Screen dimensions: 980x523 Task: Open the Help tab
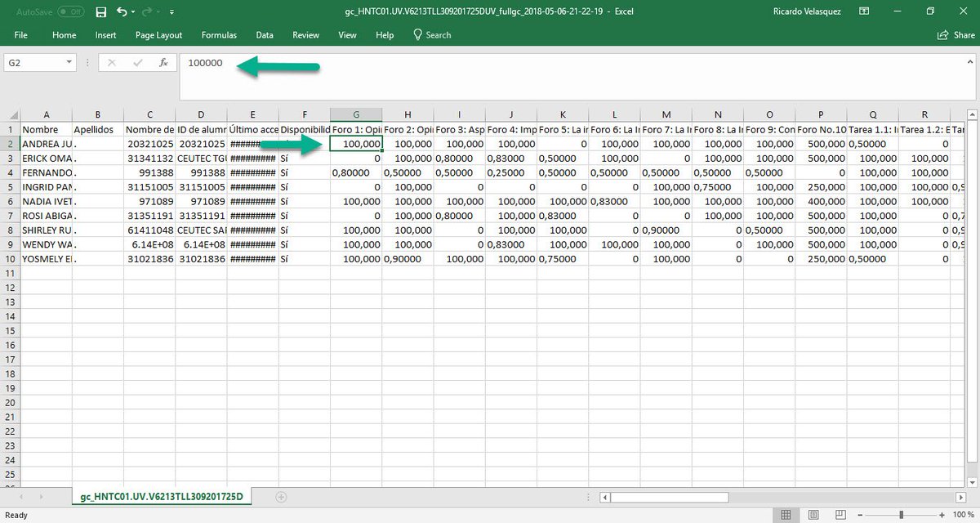pos(385,35)
